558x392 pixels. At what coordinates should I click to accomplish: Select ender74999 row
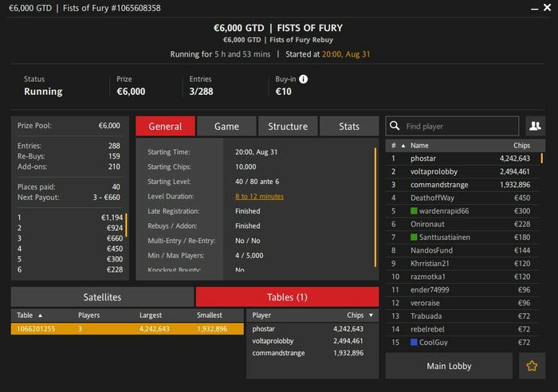(462, 290)
